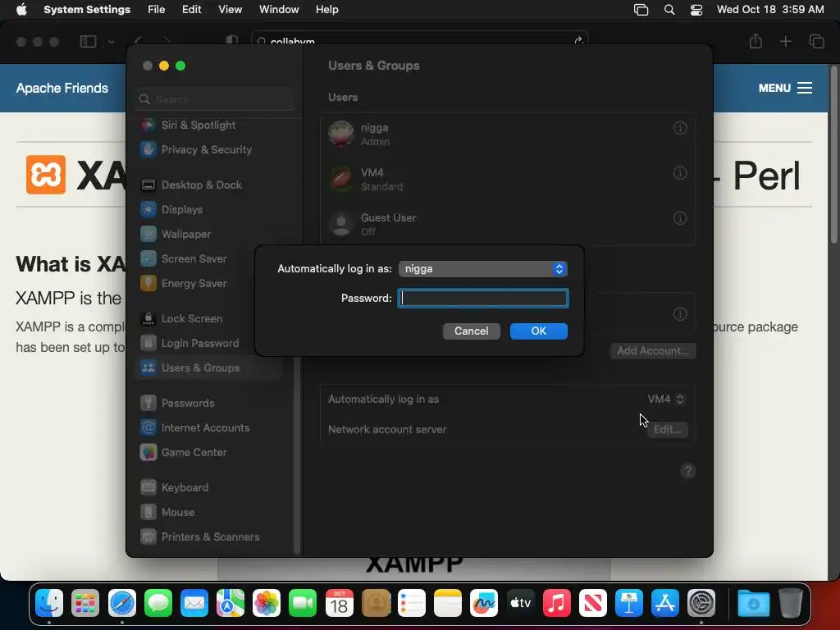Open System Settings gear in Dock
The image size is (840, 630).
pyautogui.click(x=701, y=603)
